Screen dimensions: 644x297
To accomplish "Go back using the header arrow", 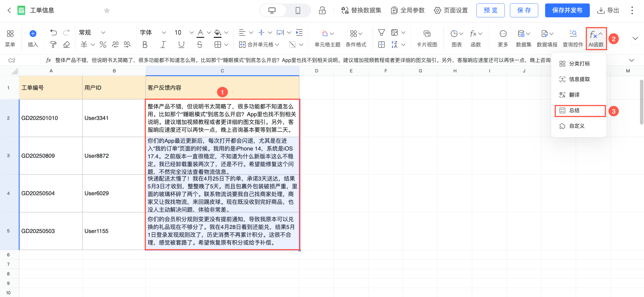I will click(9, 11).
